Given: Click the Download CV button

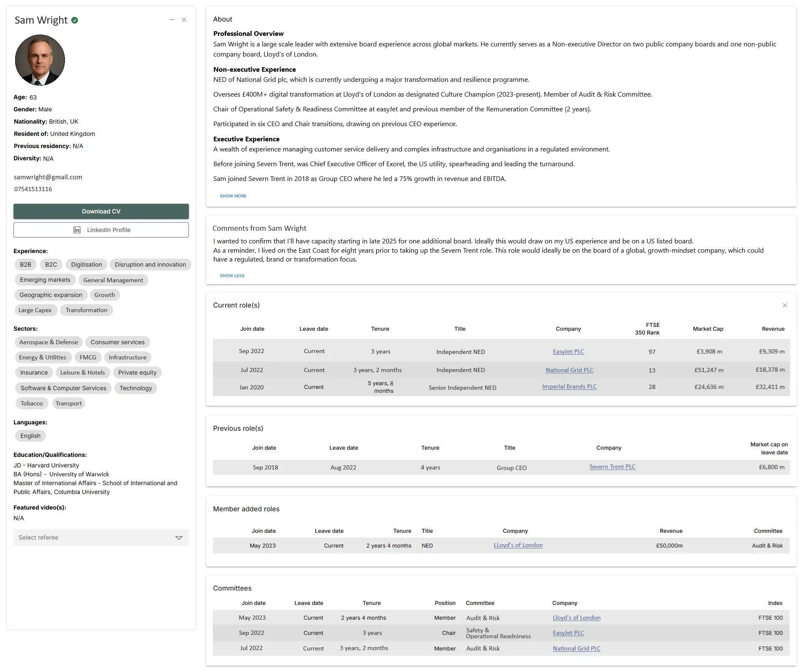Looking at the screenshot, I should 101,211.
